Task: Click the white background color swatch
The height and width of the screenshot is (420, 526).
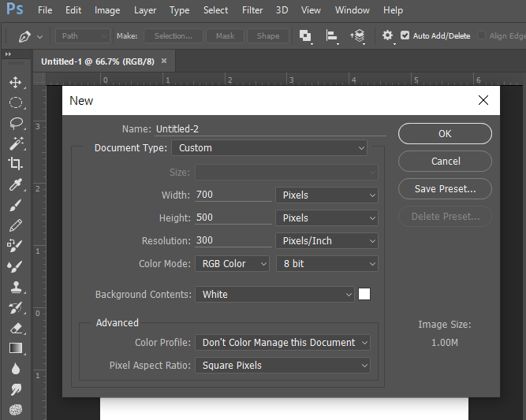Action: (x=364, y=294)
